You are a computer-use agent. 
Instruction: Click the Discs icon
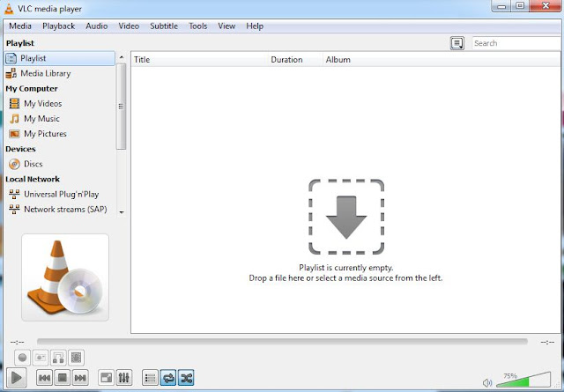[x=14, y=165]
